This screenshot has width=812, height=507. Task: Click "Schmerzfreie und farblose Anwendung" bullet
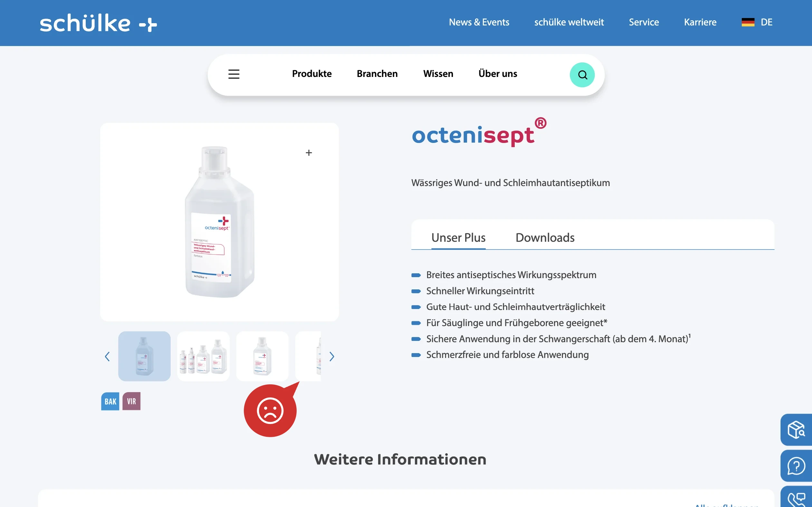[x=507, y=355]
